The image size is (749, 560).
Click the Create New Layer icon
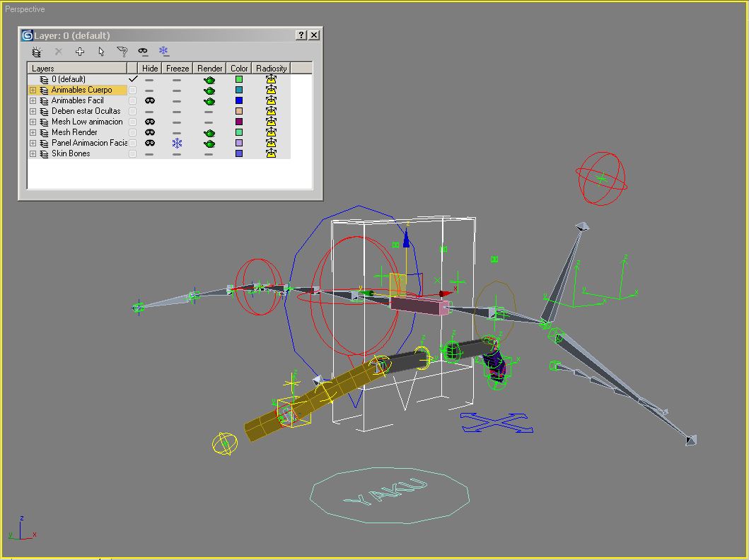point(37,52)
